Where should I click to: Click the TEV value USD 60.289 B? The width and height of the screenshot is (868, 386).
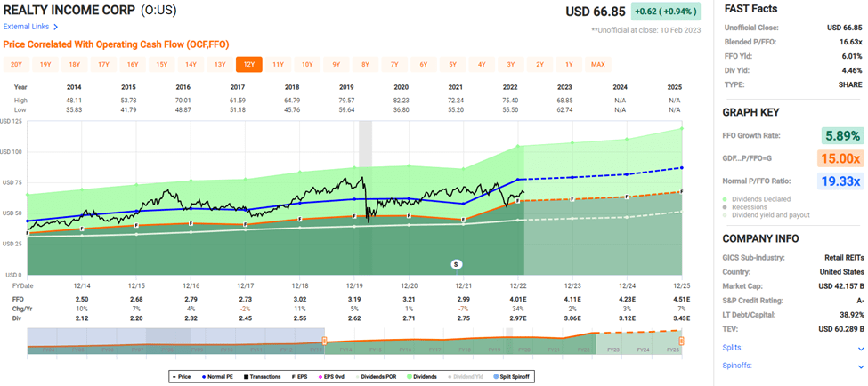click(x=840, y=330)
